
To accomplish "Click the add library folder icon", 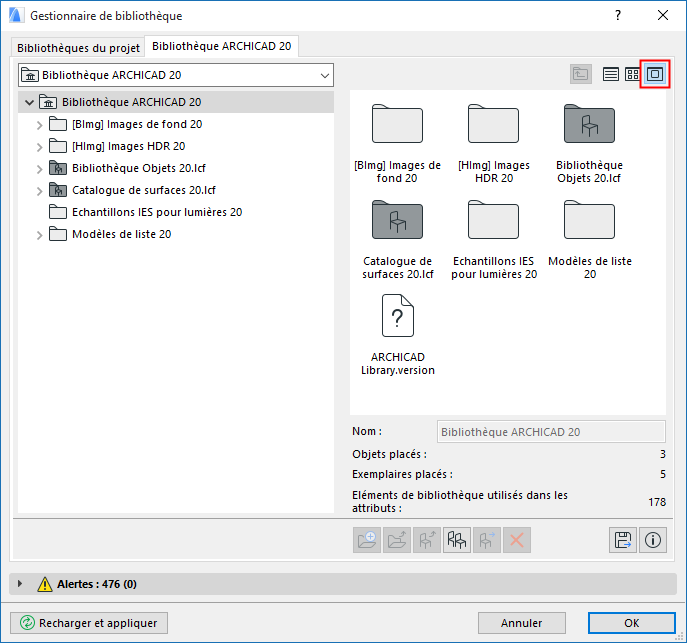I will tap(367, 540).
